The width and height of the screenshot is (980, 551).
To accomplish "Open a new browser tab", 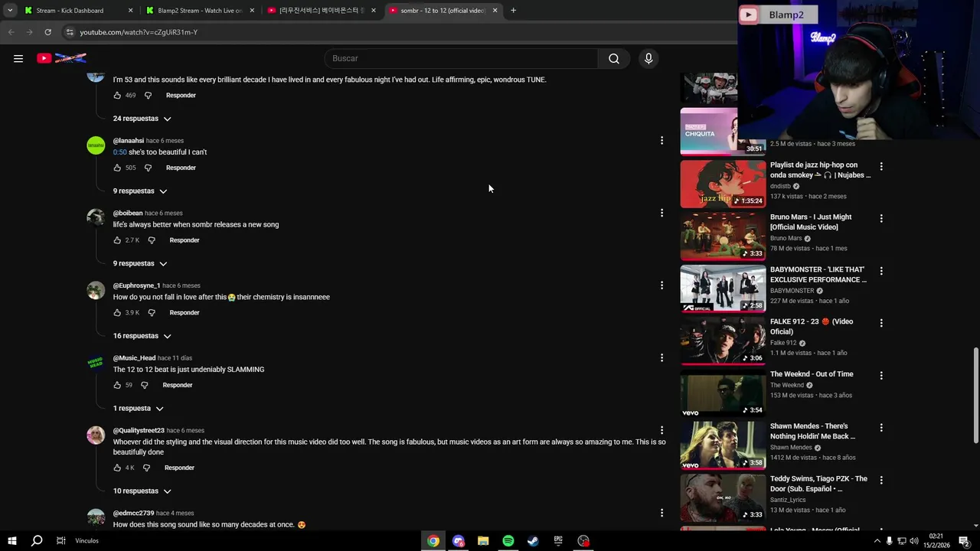I will click(513, 11).
